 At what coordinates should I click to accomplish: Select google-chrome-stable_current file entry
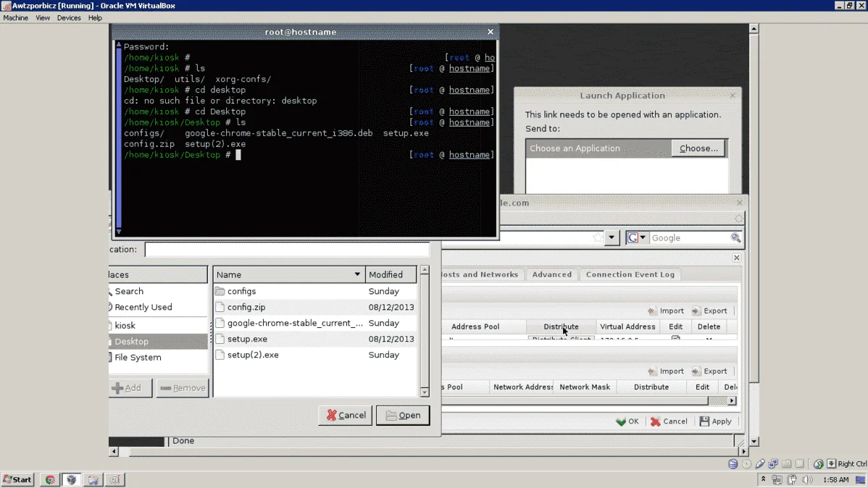(x=315, y=323)
